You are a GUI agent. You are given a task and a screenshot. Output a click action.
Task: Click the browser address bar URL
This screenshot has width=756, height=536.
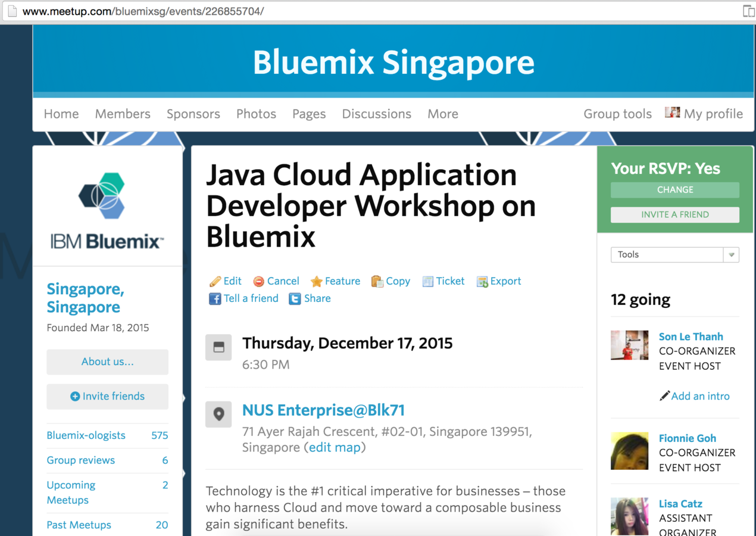click(143, 11)
